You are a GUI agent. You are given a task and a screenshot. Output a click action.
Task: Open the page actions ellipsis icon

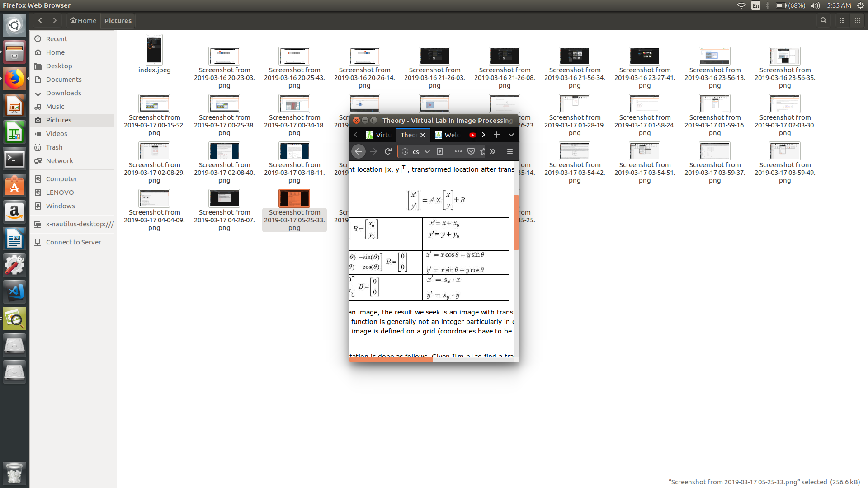point(458,151)
